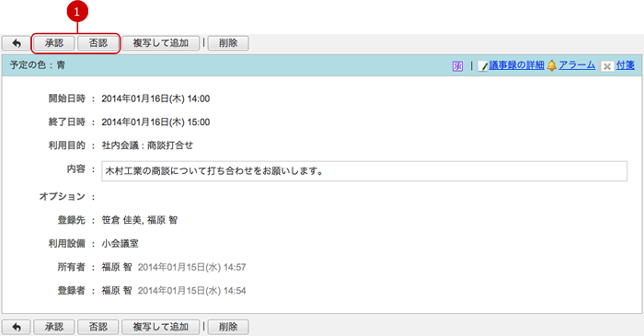Click the bottom 削除 button
The width and height of the screenshot is (644, 336).
click(x=228, y=327)
